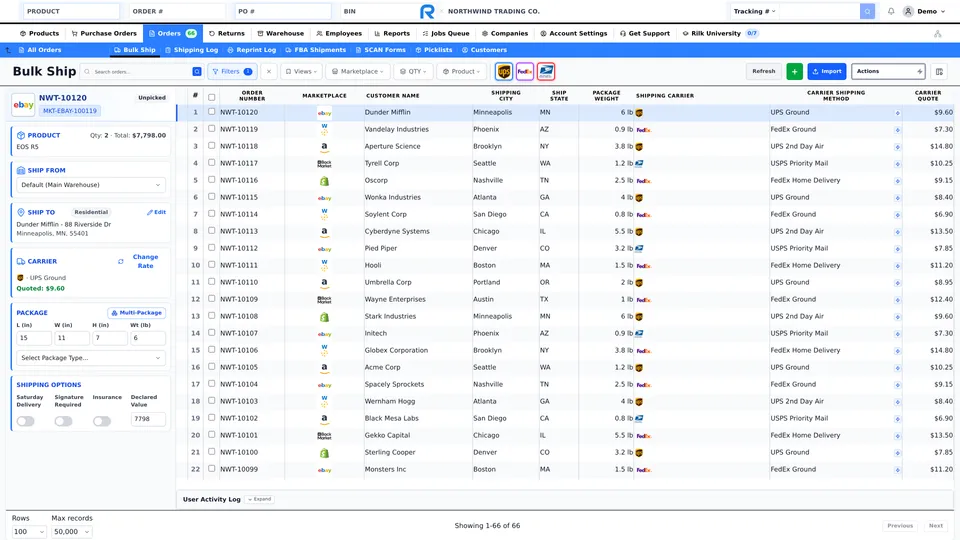Click the Shopify marketplace icon for NWT-10116
The width and height of the screenshot is (960, 540).
click(x=324, y=181)
